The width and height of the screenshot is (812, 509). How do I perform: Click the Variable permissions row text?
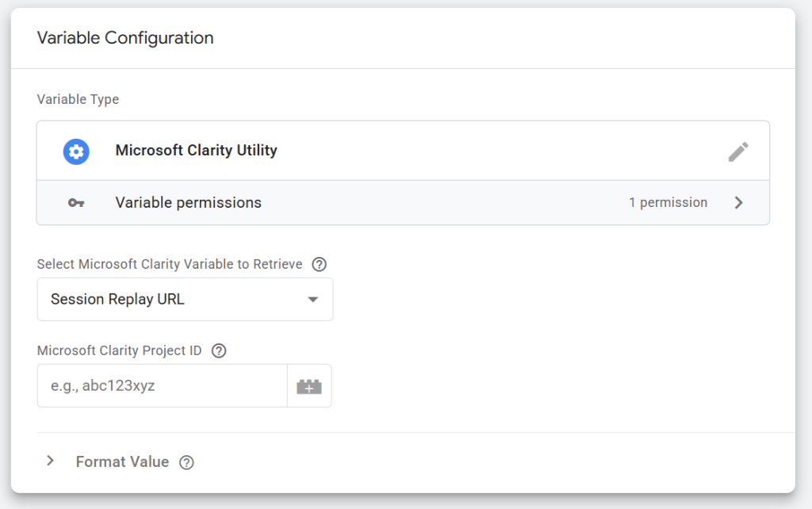pyautogui.click(x=189, y=202)
